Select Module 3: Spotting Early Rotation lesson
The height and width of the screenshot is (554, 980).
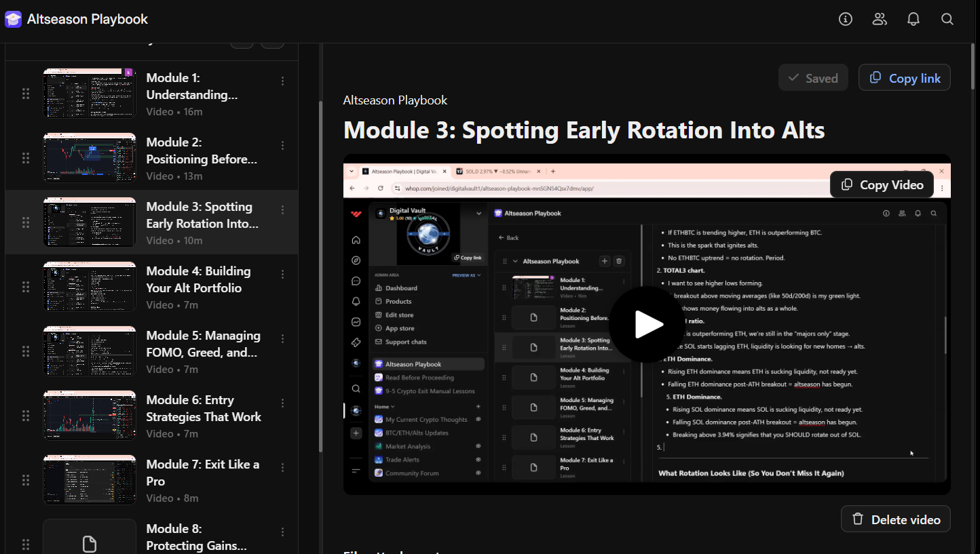151,222
